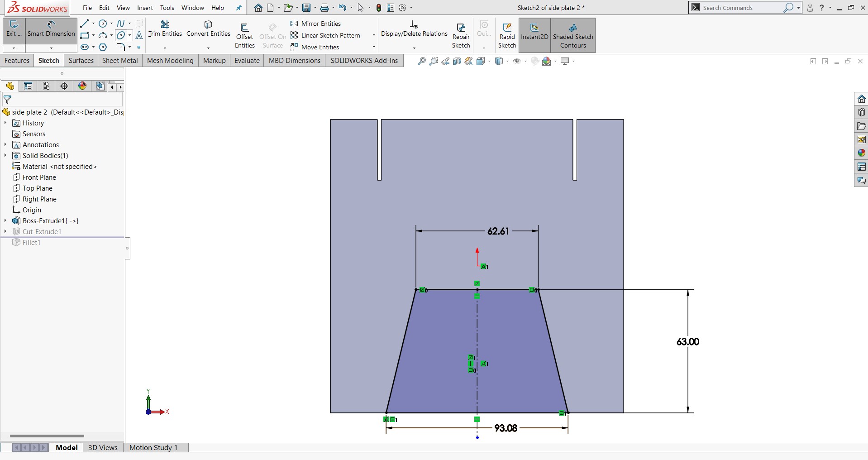This screenshot has height=460, width=868.
Task: Click the Section View icon
Action: (x=457, y=61)
